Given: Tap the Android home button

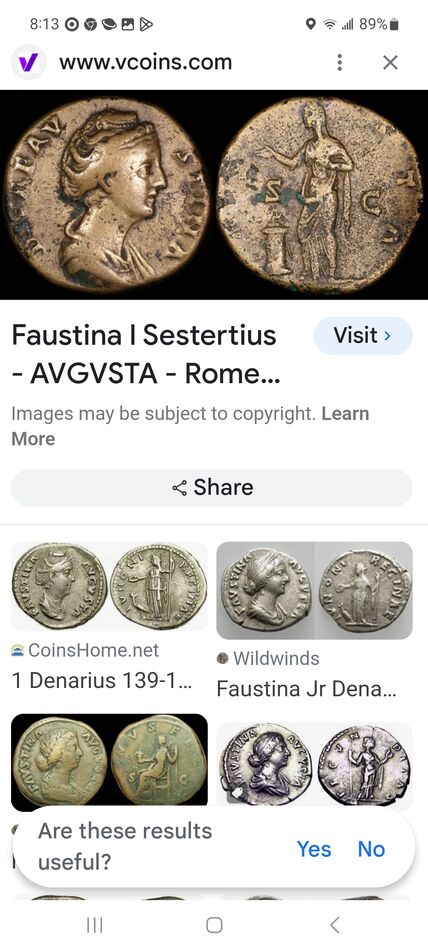Looking at the screenshot, I should [214, 925].
